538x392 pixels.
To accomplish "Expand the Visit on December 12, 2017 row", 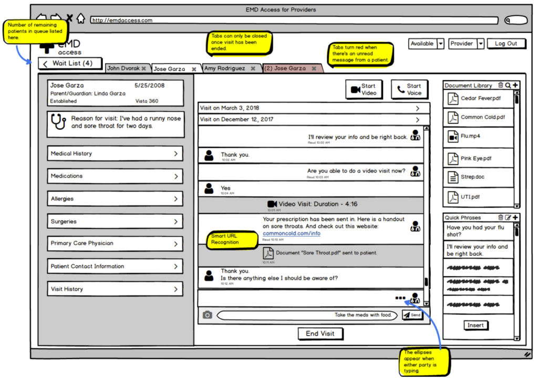I will tap(314, 119).
